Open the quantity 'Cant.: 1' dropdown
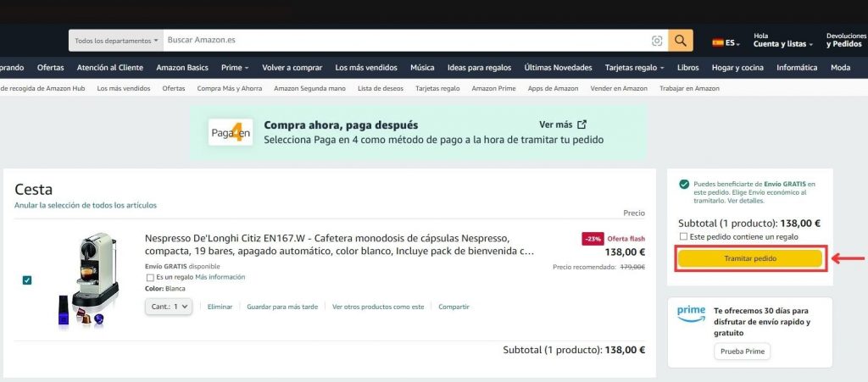 (x=169, y=307)
